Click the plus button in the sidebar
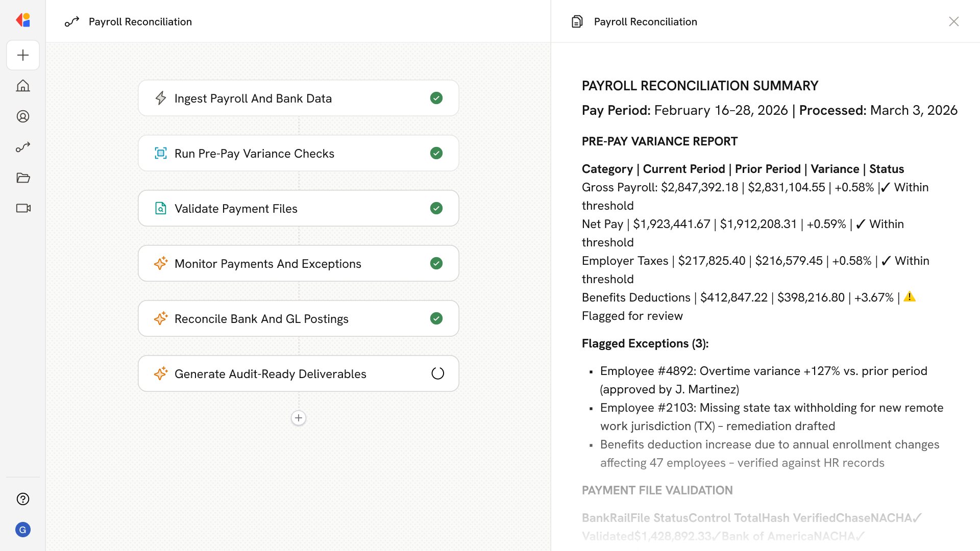 tap(23, 55)
